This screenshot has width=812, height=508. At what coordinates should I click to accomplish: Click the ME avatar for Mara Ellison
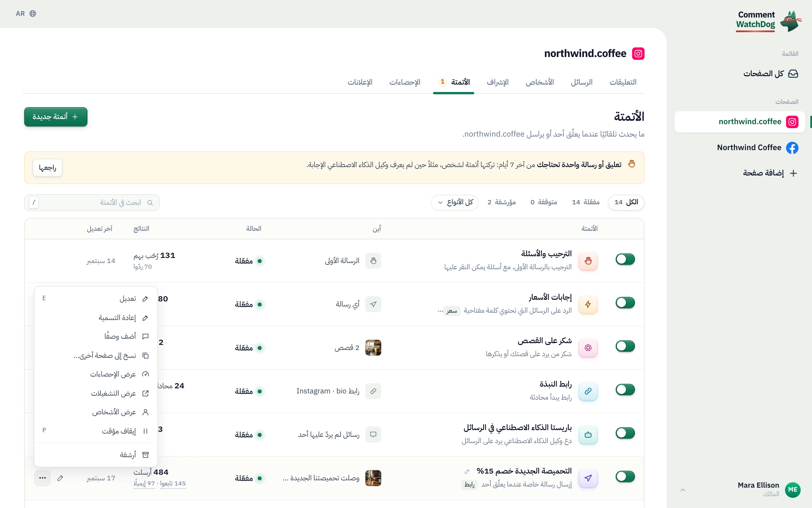click(x=793, y=490)
